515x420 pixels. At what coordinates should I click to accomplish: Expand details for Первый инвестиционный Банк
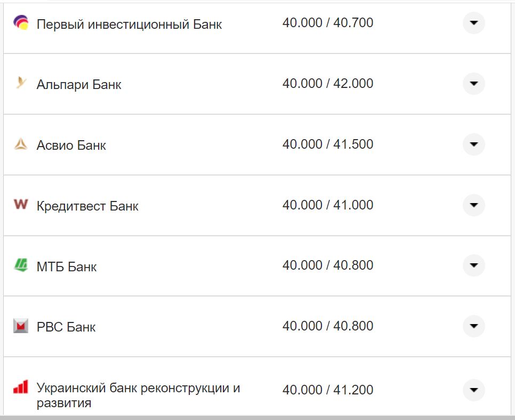[473, 23]
